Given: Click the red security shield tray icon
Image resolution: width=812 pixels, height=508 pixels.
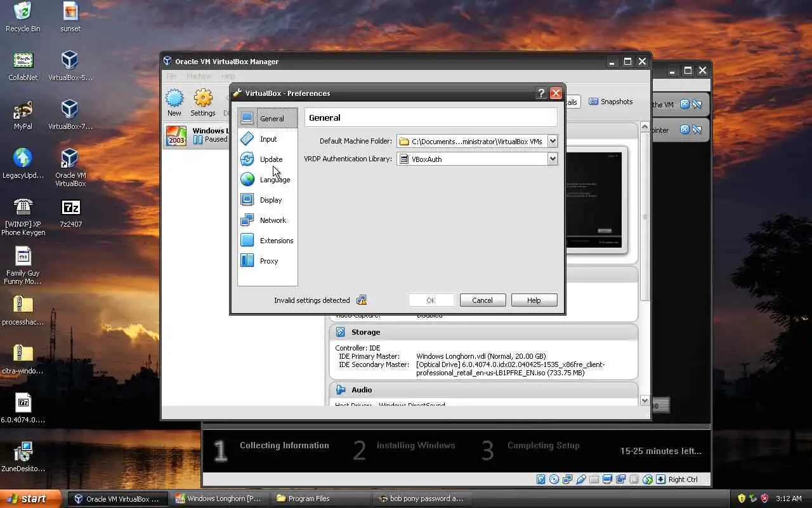Looking at the screenshot, I should [764, 498].
